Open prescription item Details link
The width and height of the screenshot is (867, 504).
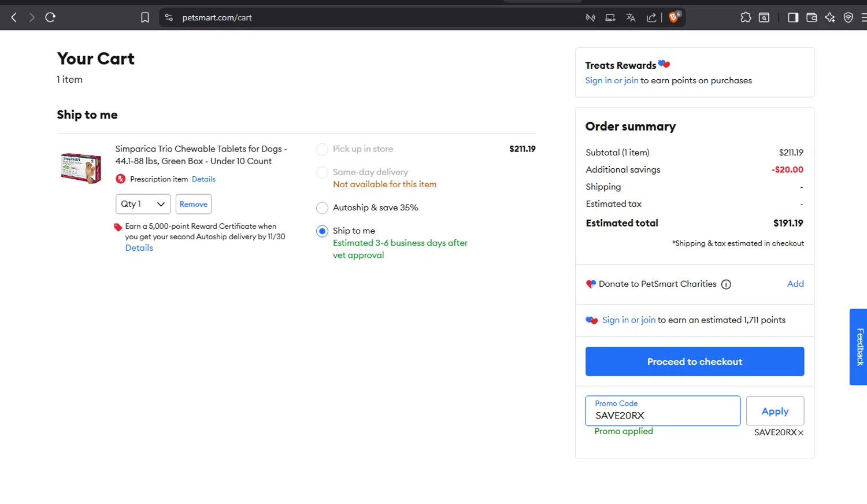(203, 179)
